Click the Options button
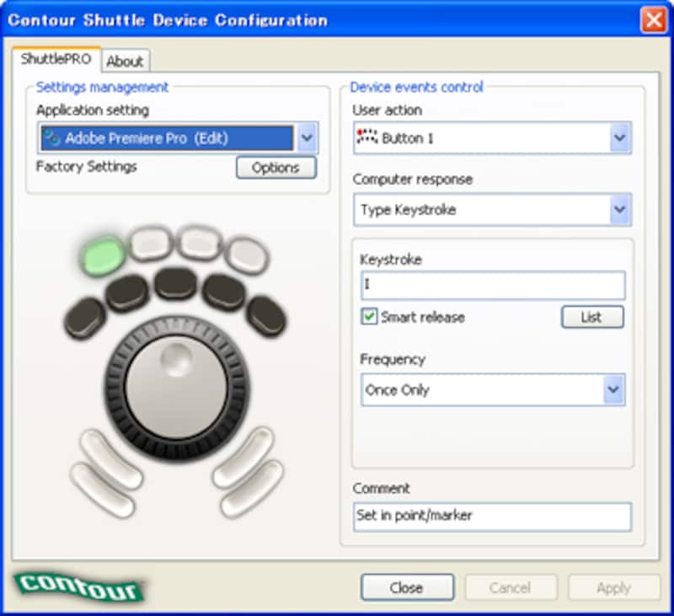Viewport: 674px width, 616px height. click(x=275, y=168)
